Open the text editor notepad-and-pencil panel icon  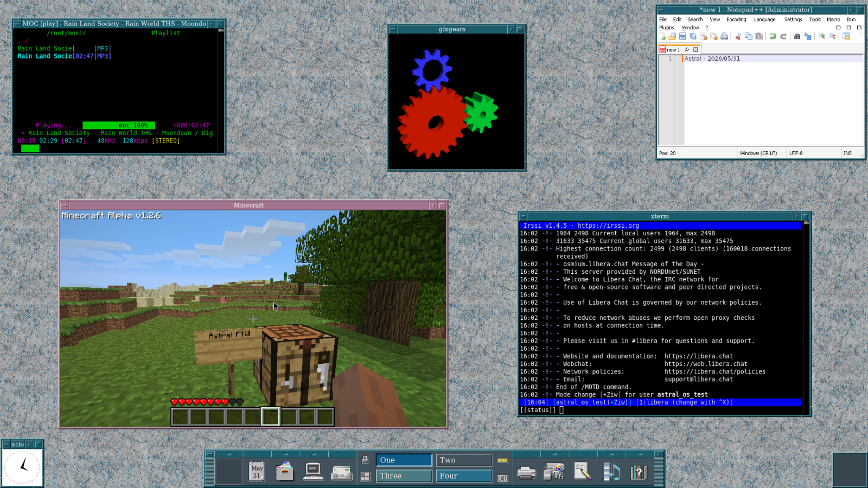(x=583, y=471)
